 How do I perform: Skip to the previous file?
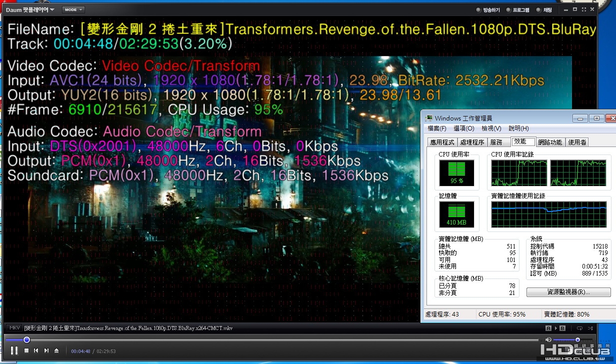point(36,350)
